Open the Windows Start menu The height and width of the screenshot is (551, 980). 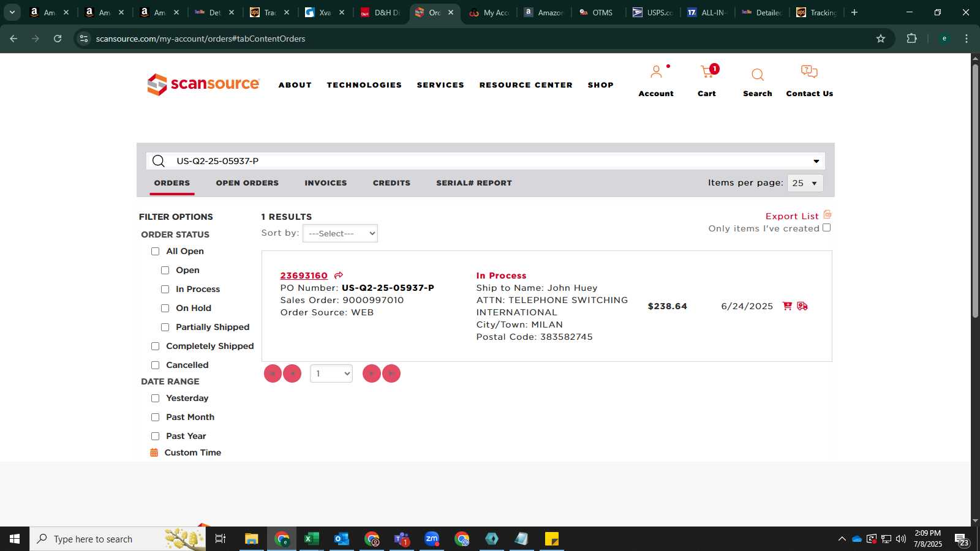15,539
